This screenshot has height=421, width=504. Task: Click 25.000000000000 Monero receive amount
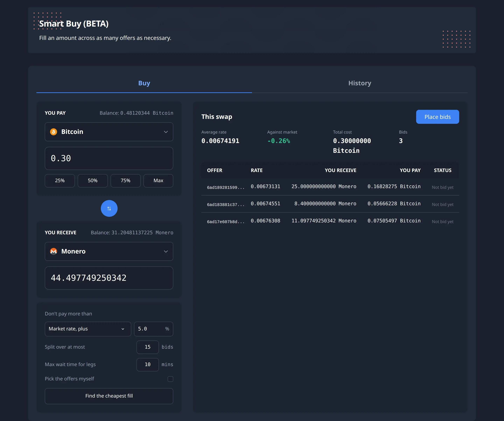[x=324, y=187]
